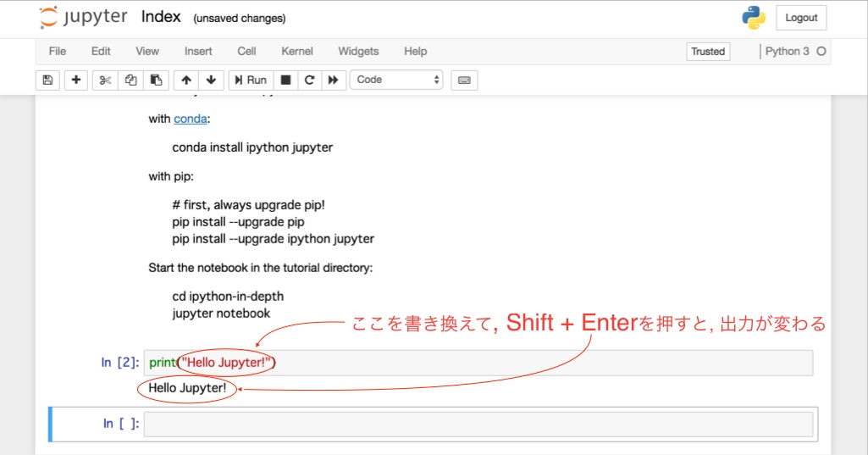Click the unsaved changes status text
The width and height of the screenshot is (868, 455).
click(239, 19)
